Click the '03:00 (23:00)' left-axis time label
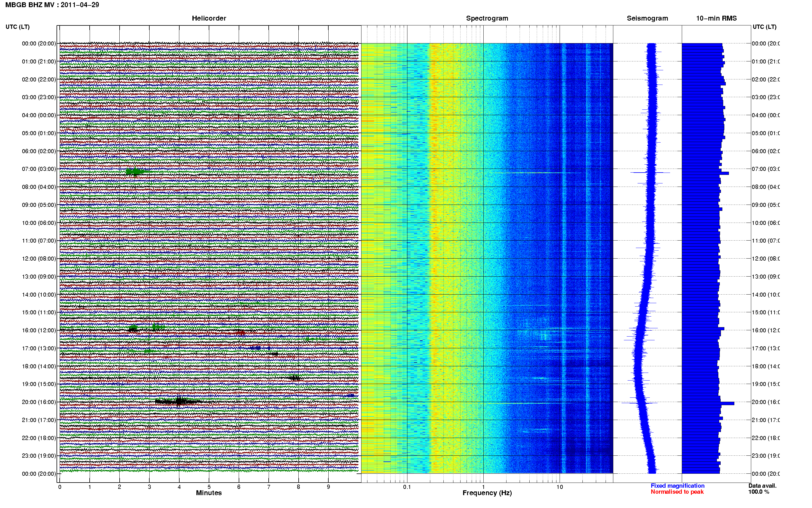Viewport: 812px width, 508px height. [39, 97]
